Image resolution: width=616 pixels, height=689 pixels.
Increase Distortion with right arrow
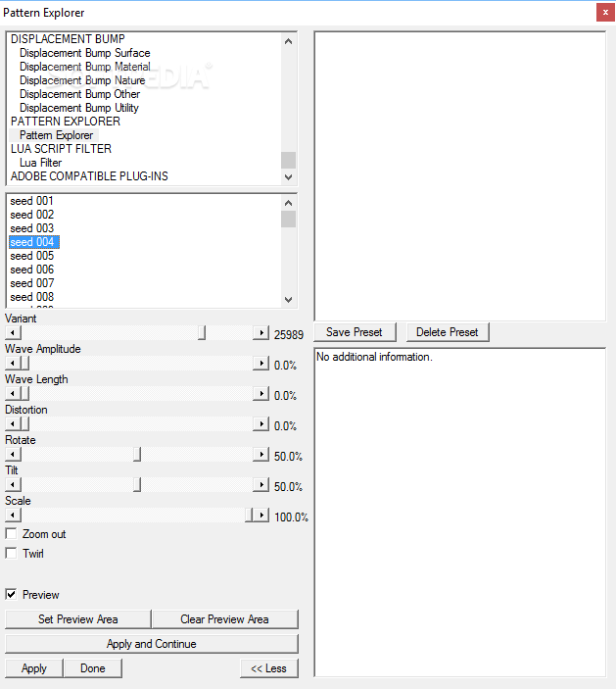pyautogui.click(x=261, y=423)
